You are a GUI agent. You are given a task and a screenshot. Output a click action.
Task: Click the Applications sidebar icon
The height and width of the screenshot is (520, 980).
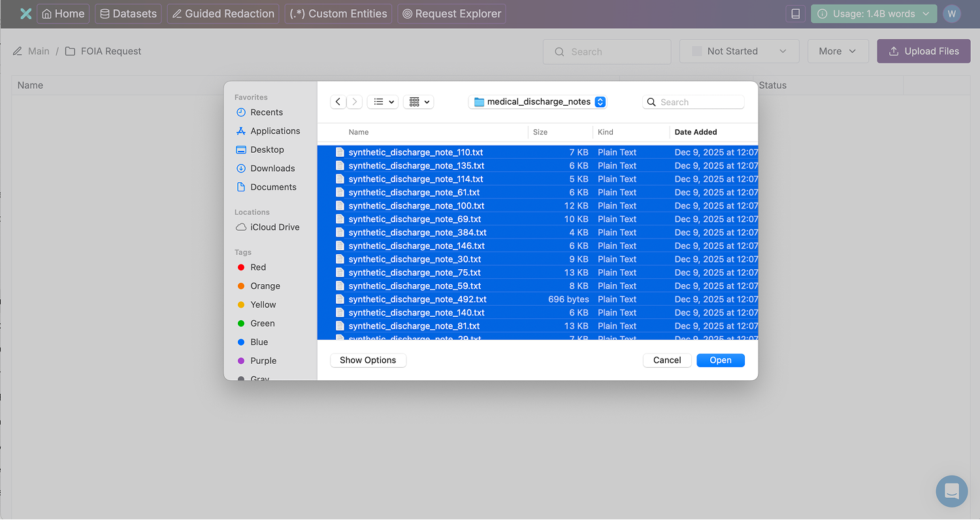241,131
